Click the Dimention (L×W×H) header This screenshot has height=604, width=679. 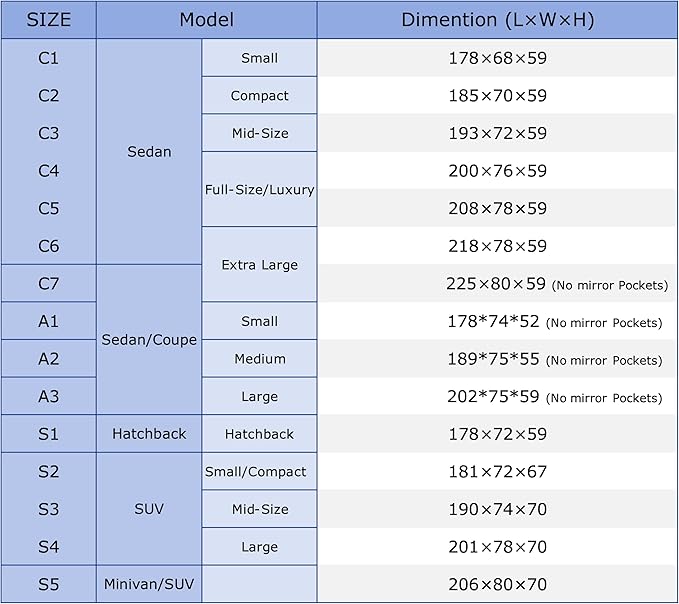click(x=498, y=20)
